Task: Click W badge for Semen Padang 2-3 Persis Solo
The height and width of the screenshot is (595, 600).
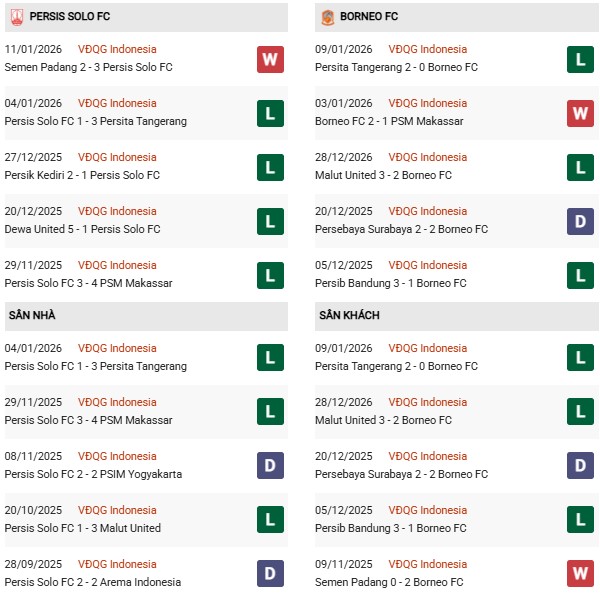Action: [x=270, y=59]
